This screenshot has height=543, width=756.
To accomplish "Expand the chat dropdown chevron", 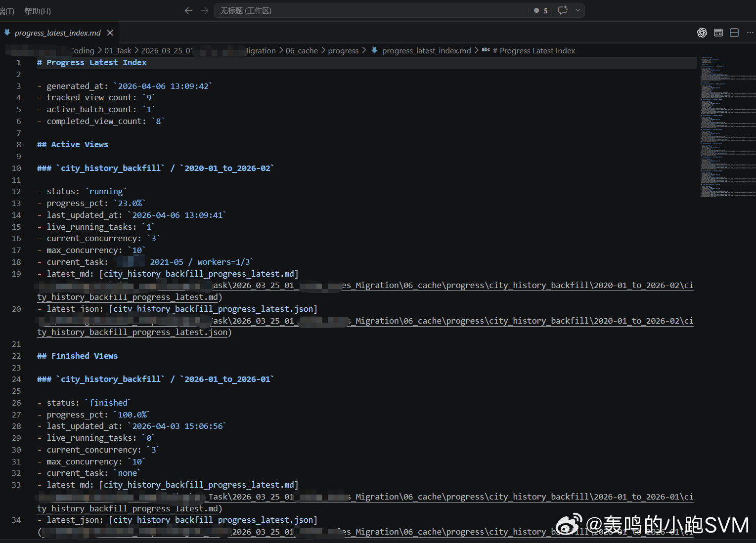I will 578,10.
